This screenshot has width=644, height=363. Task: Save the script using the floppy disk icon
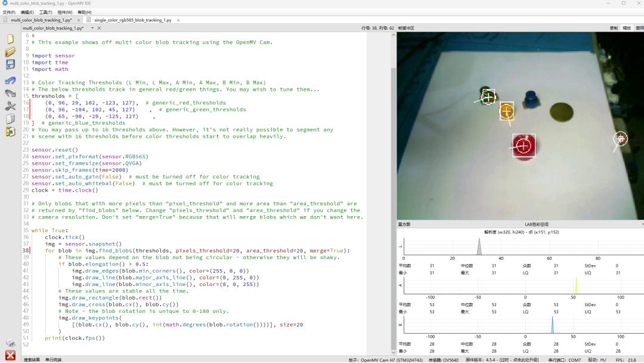click(10, 64)
